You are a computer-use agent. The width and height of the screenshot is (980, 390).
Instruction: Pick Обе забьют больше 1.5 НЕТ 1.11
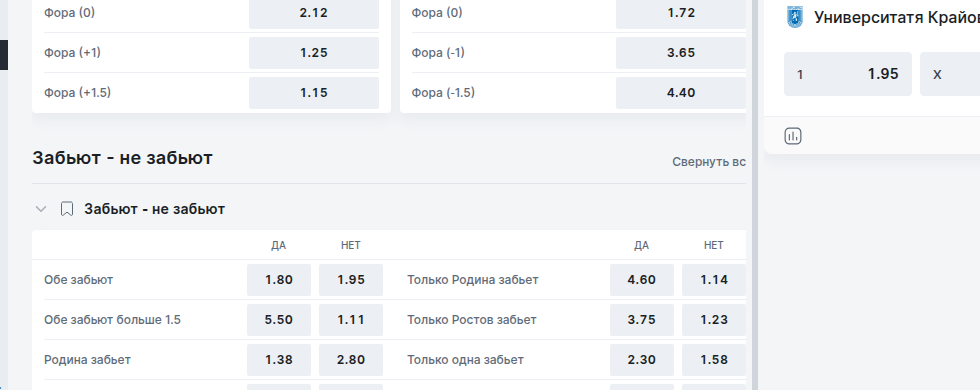coord(351,320)
